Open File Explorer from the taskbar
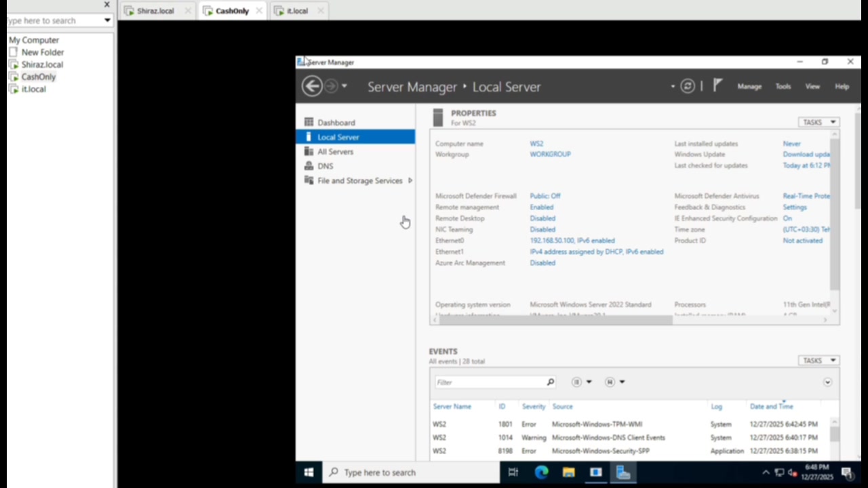868x488 pixels. click(568, 472)
